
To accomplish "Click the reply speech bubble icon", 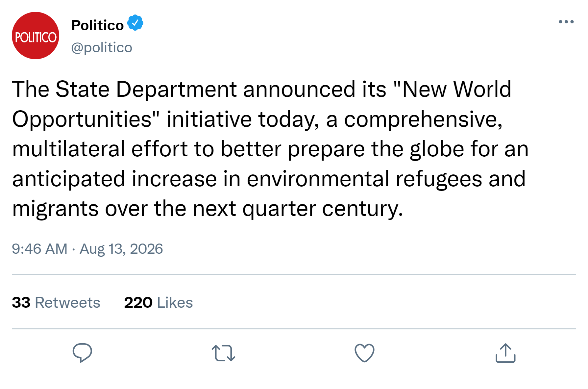I will click(x=82, y=353).
